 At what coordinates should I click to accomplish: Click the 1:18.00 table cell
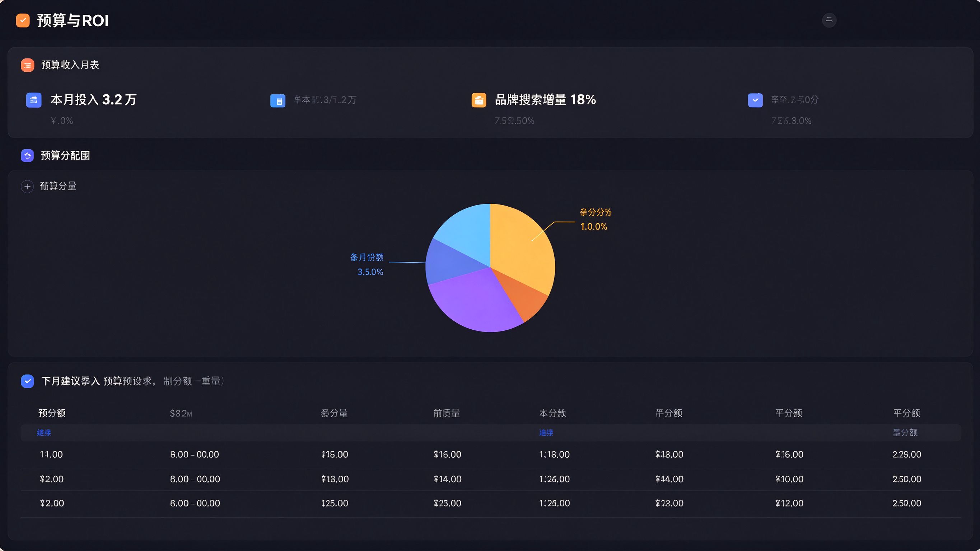point(554,455)
